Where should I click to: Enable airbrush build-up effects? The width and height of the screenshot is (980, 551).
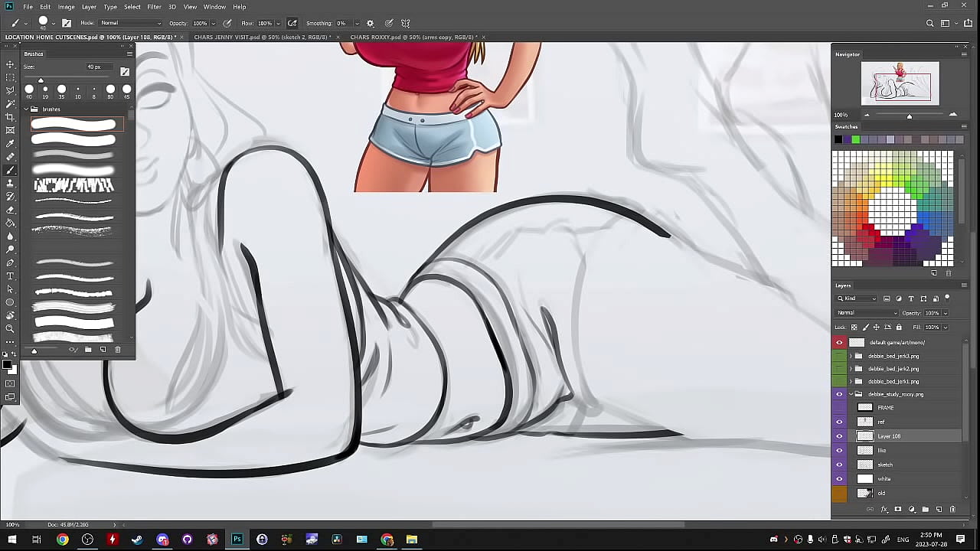pyautogui.click(x=292, y=23)
